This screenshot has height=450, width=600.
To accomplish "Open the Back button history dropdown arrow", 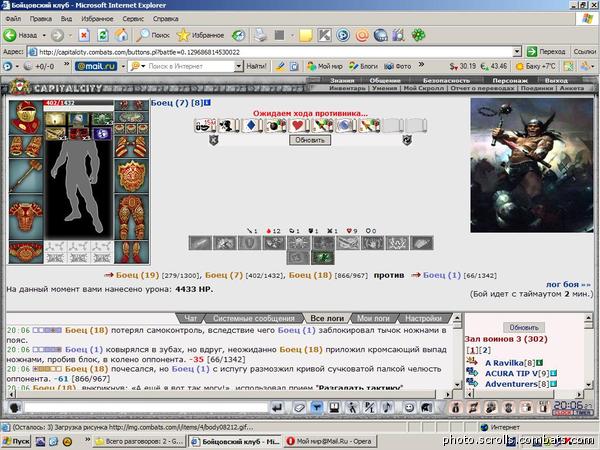I will [44, 36].
